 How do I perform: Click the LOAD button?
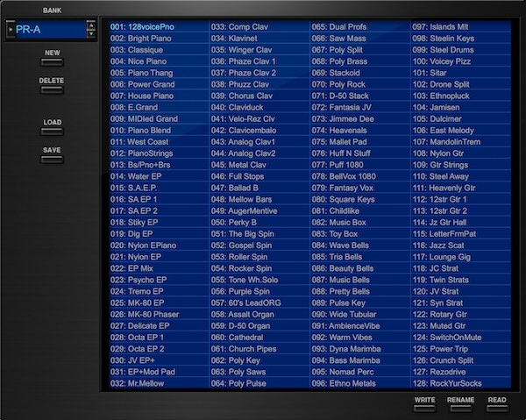52,132
